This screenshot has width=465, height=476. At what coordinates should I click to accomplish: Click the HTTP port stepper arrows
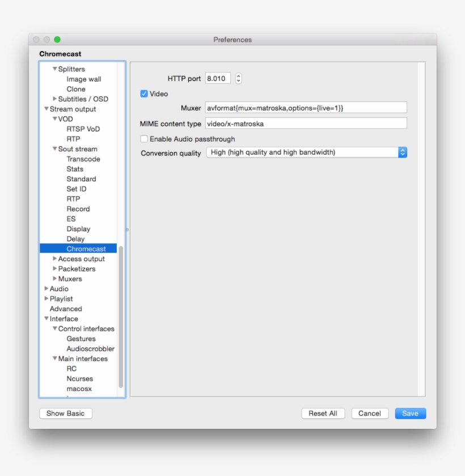pos(238,79)
